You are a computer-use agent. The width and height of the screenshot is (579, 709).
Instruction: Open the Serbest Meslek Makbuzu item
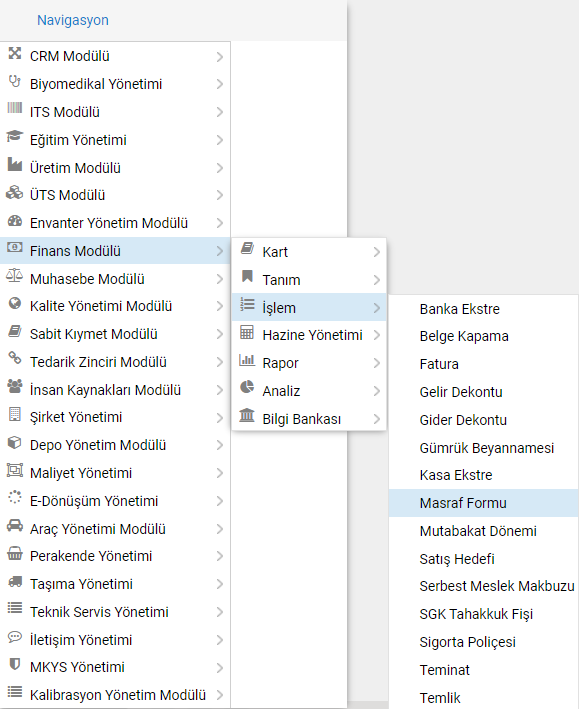pyautogui.click(x=497, y=586)
